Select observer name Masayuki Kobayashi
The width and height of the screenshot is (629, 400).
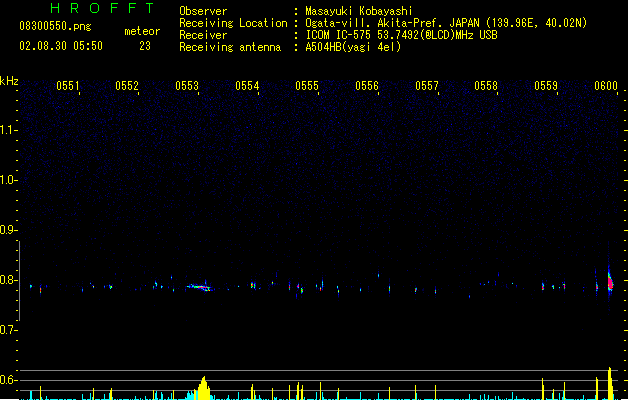(x=359, y=11)
